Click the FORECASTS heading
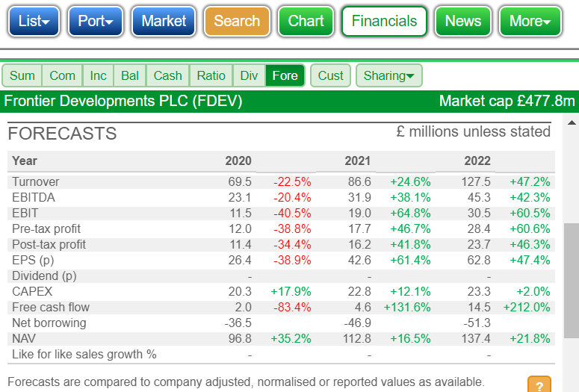Viewport: 579px width, 392px height. tap(62, 134)
